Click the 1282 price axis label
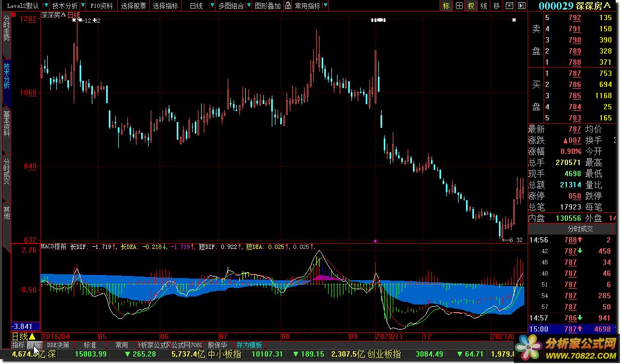 click(28, 19)
